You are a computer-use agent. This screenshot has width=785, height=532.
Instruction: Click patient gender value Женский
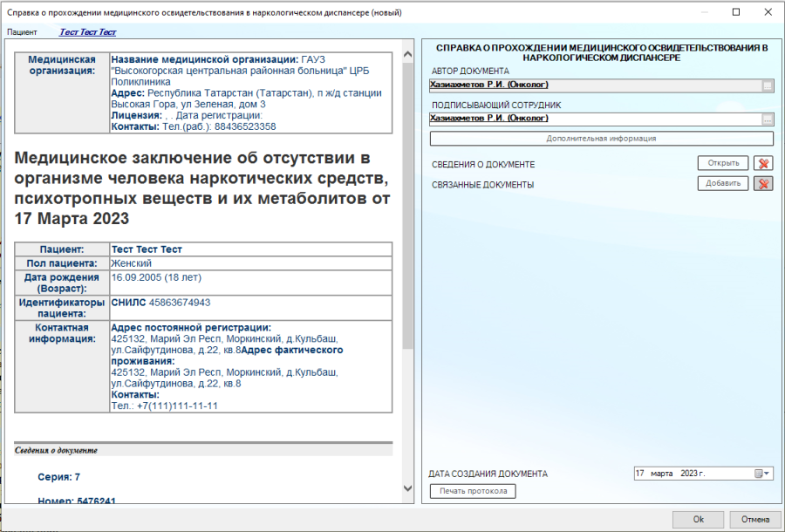click(x=131, y=263)
